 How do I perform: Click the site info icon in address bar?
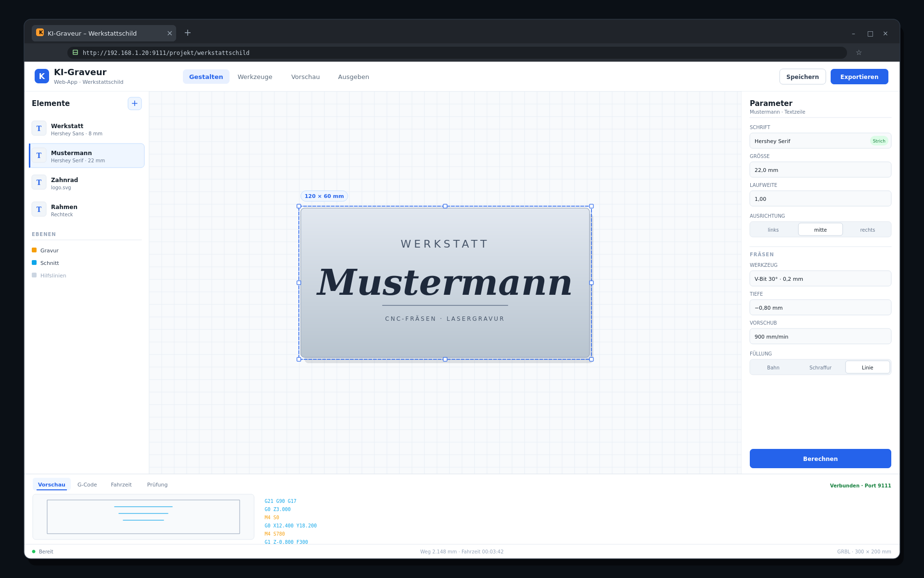tap(75, 53)
